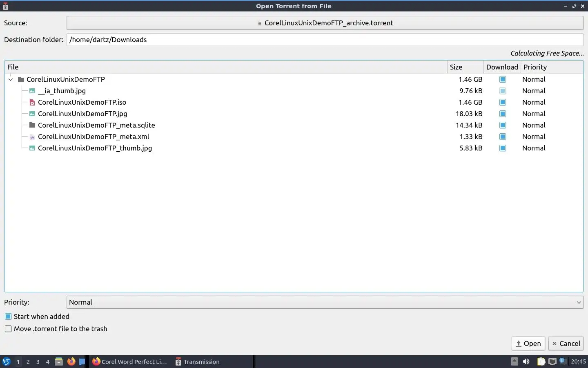Toggle download for CorelLinuxUnixDemoFTP root folder
Screen dimensions: 588x368
[503, 79]
